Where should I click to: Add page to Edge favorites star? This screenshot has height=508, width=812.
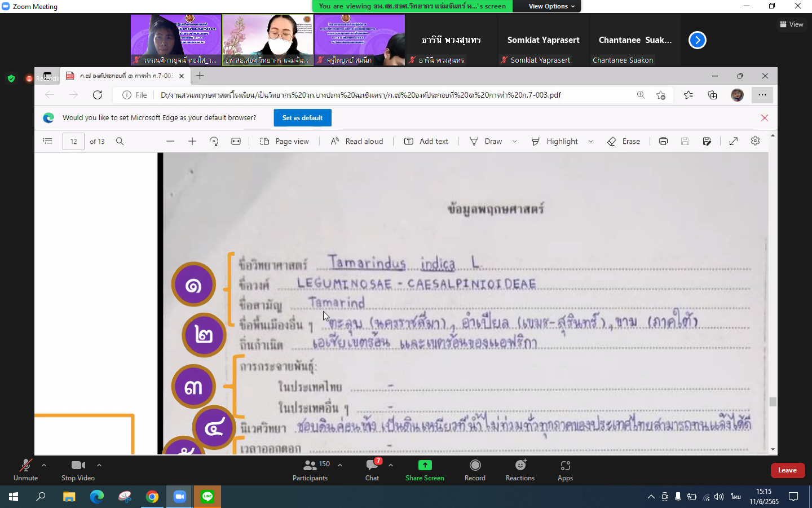(x=661, y=95)
